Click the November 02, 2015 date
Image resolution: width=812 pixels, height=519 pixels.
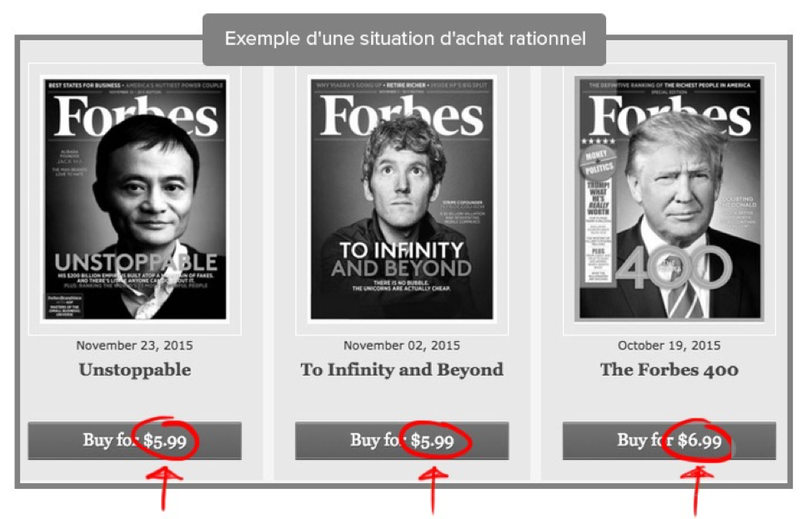click(x=402, y=345)
